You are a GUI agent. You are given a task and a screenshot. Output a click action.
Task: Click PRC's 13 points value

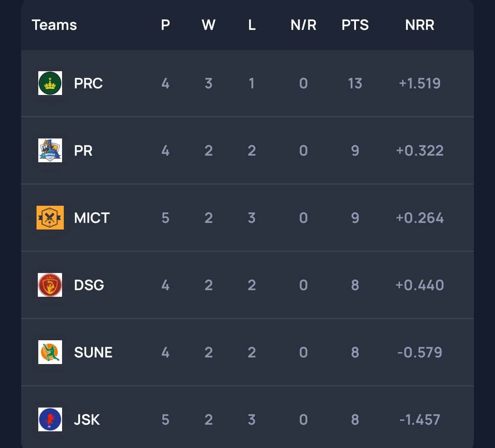point(355,83)
